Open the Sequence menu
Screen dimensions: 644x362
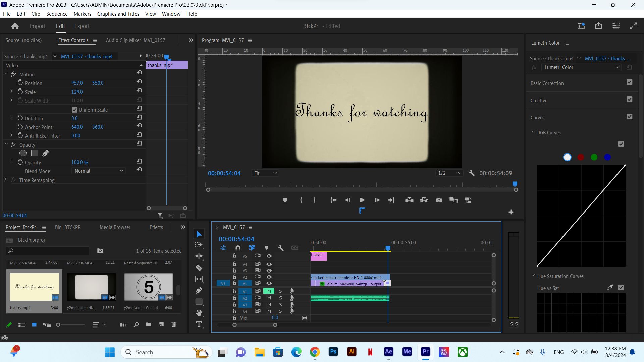pos(57,14)
